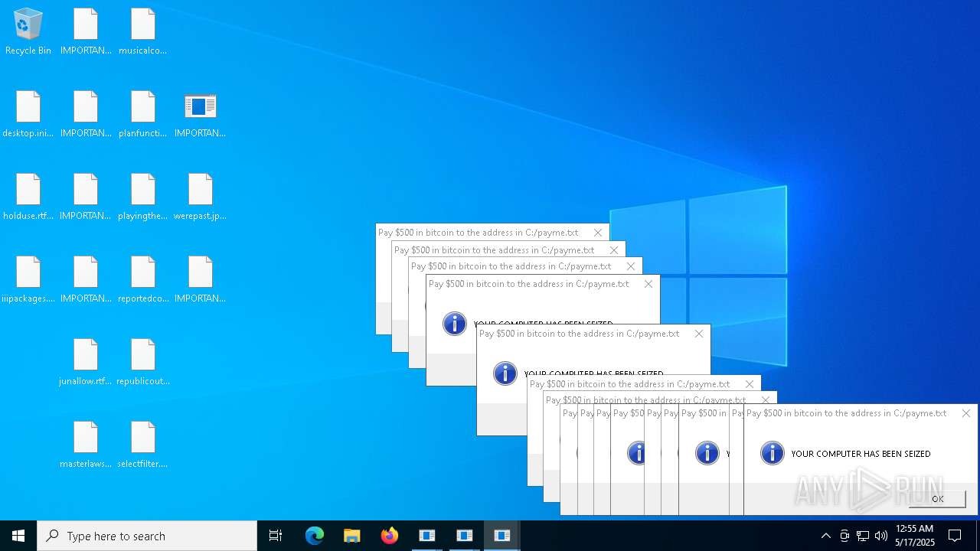980x551 pixels.
Task: Select the playingthe... desktop file
Action: pyautogui.click(x=143, y=197)
